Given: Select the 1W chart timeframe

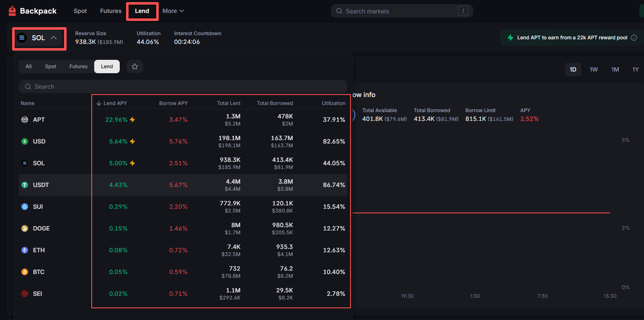Looking at the screenshot, I should coord(594,69).
